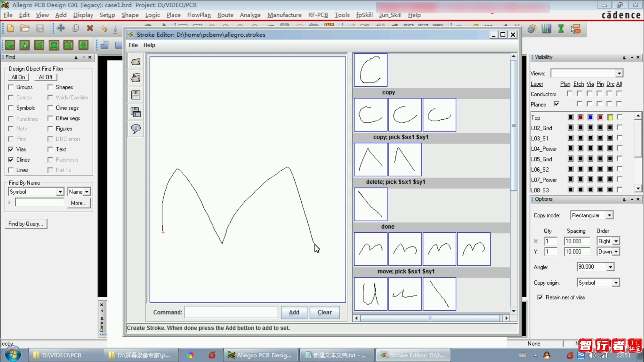
Task: Open the Y Order dropdown showing Down
Action: click(x=616, y=252)
